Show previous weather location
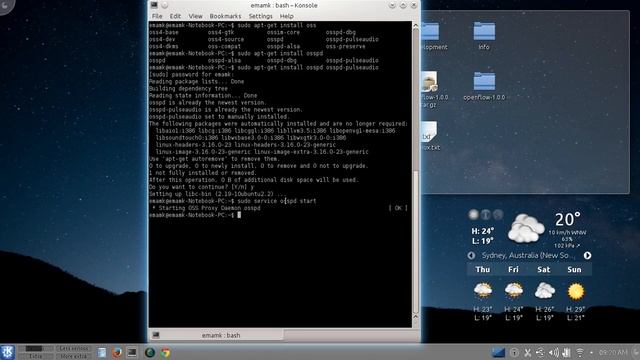Screen dimensions: 640x360 [x=471, y=256]
